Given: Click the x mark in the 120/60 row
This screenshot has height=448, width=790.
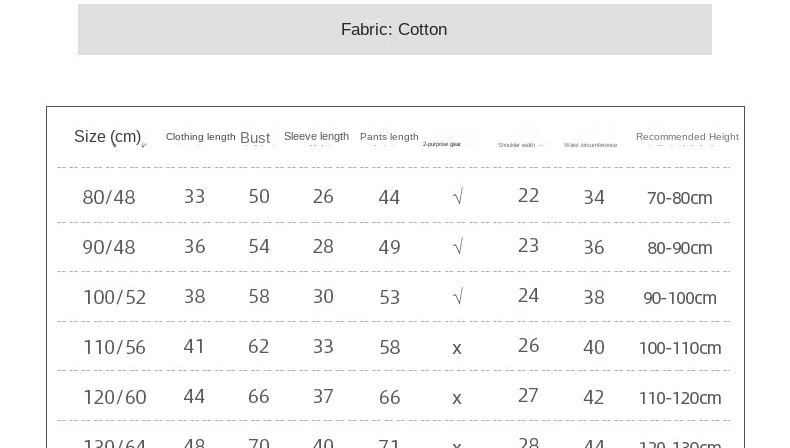Looking at the screenshot, I should click(457, 398).
